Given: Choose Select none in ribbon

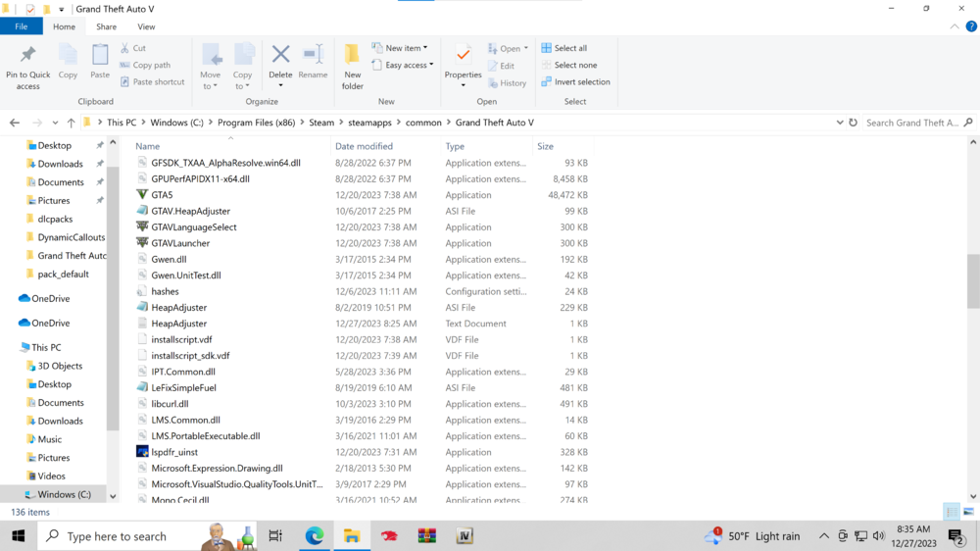Looking at the screenshot, I should click(x=568, y=65).
